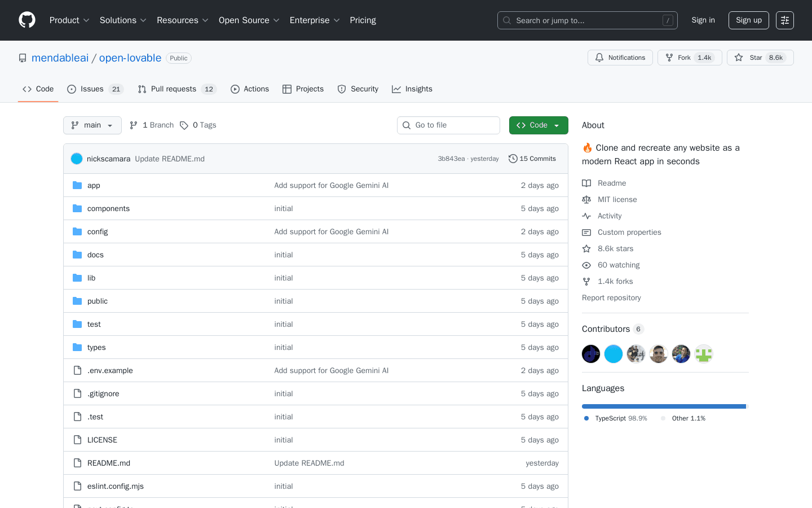Expand the green Code dropdown button
Image resolution: width=812 pixels, height=508 pixels.
[x=539, y=125]
